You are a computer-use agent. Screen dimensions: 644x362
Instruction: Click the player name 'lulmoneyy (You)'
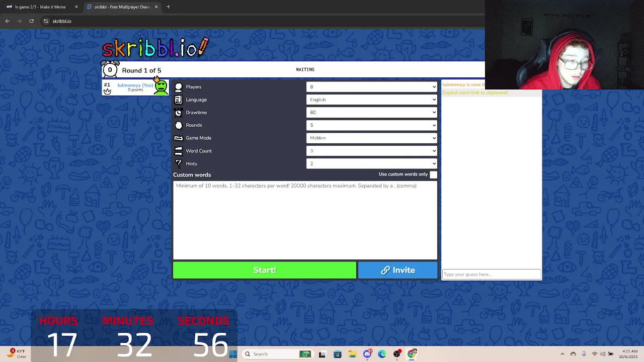[x=135, y=85]
